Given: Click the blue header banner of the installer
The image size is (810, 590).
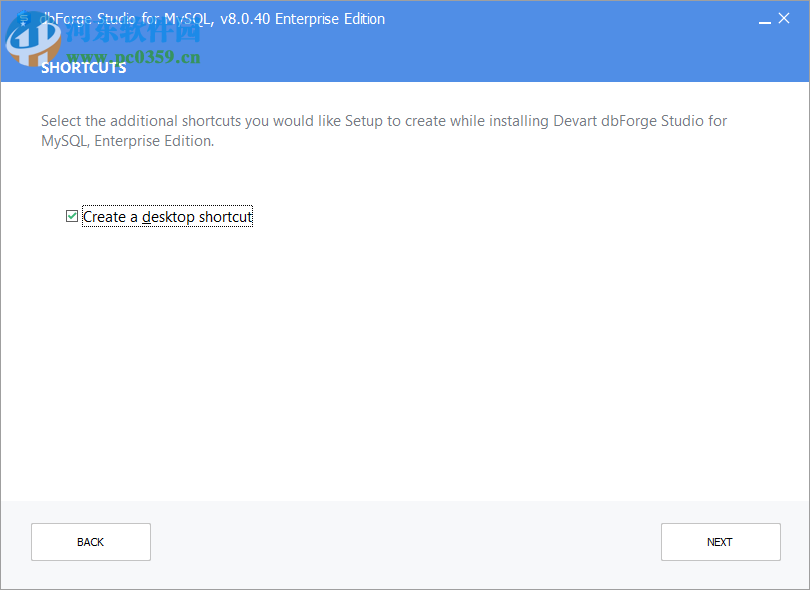Looking at the screenshot, I should (450, 44).
